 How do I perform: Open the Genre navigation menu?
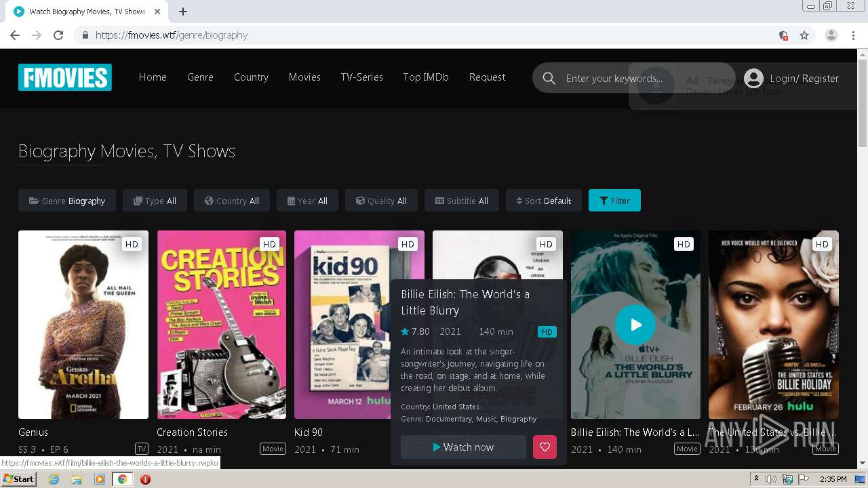coord(200,77)
